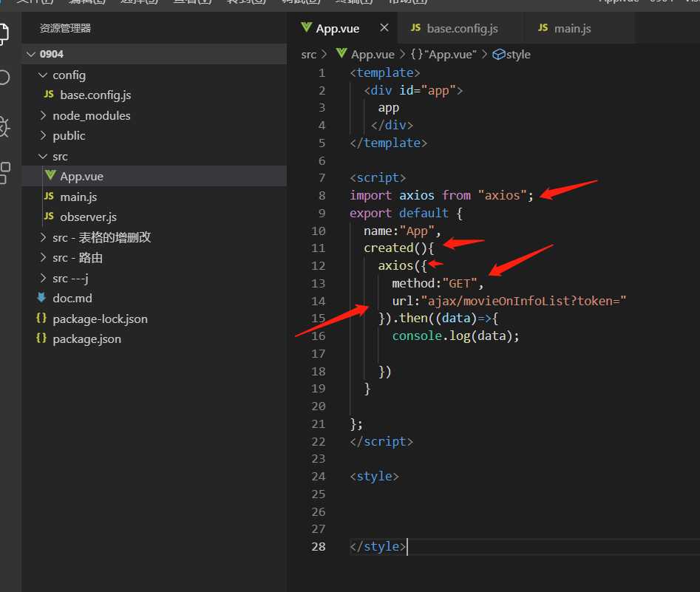The image size is (700, 592).
Task: Click 'console.log(data);' code line
Action: pos(456,336)
